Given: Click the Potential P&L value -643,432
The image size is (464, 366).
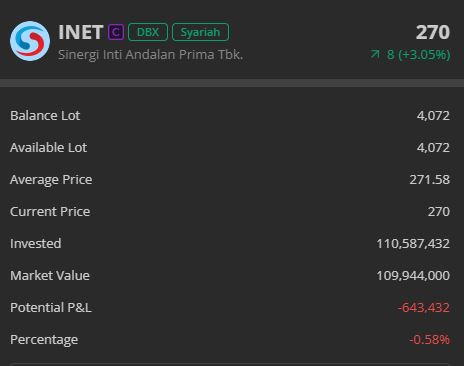Looking at the screenshot, I should (424, 308).
